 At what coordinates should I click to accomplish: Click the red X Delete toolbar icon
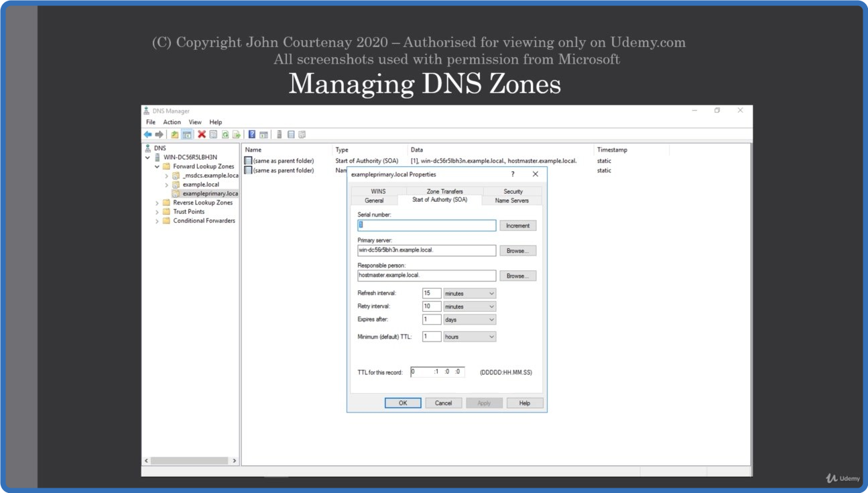tap(202, 135)
